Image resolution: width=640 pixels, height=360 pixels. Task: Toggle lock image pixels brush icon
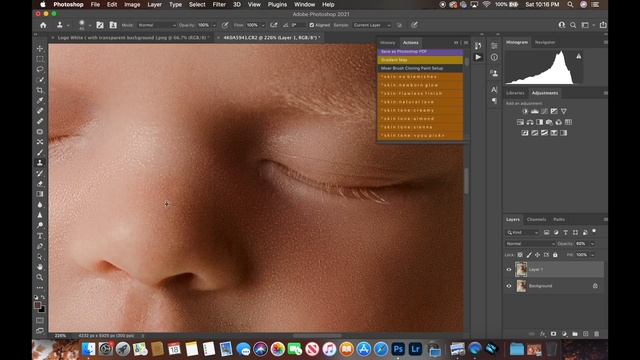[529, 255]
